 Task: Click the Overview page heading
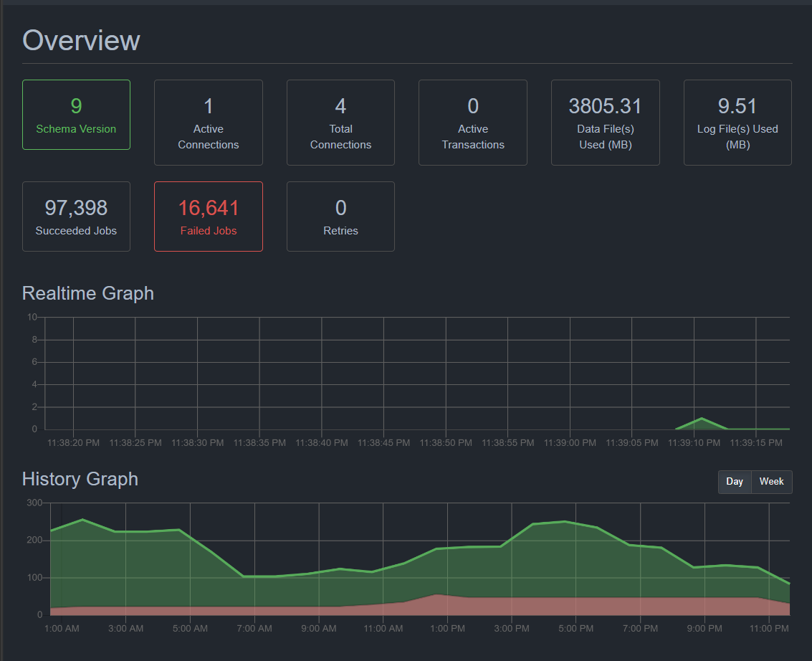tap(81, 40)
